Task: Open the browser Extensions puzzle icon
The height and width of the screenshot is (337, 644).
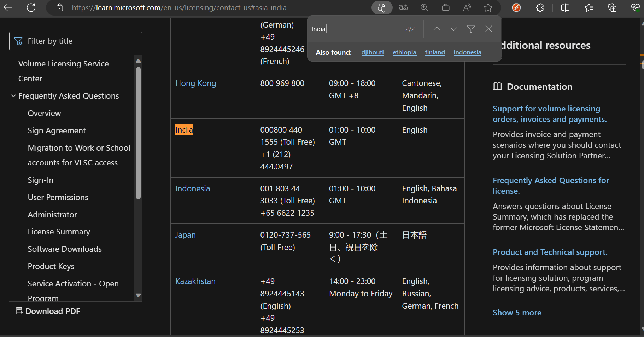Action: 540,7
